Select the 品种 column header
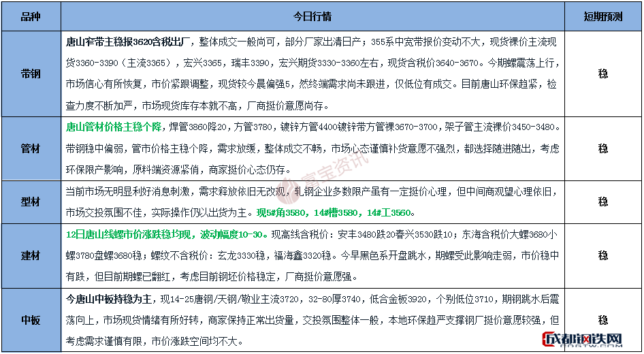644x354 pixels. coord(31,16)
